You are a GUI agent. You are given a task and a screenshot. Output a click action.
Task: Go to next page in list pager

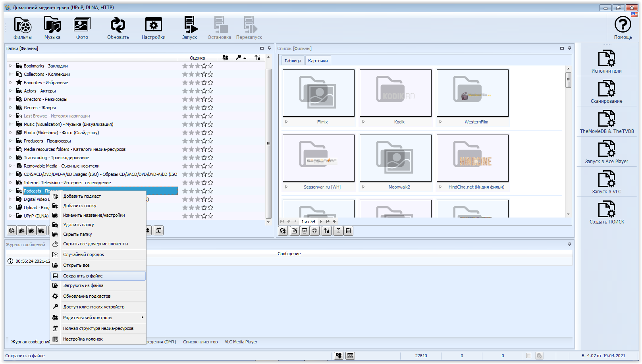[x=321, y=221]
